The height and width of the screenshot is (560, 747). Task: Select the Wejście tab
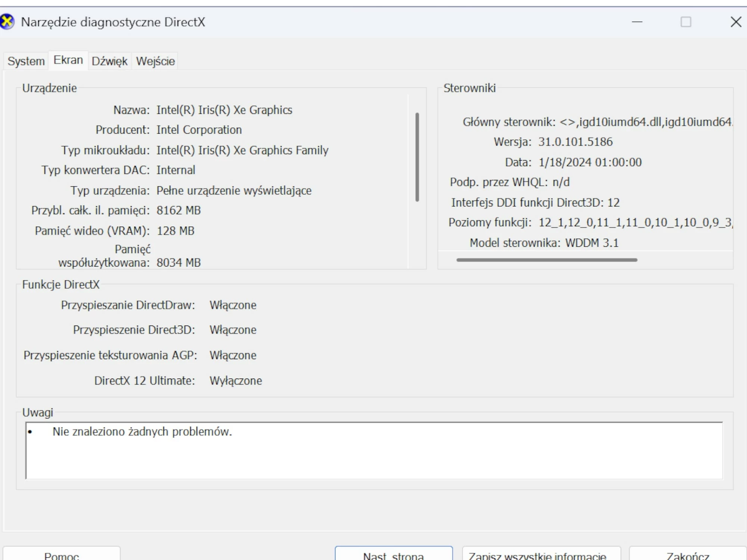point(155,61)
